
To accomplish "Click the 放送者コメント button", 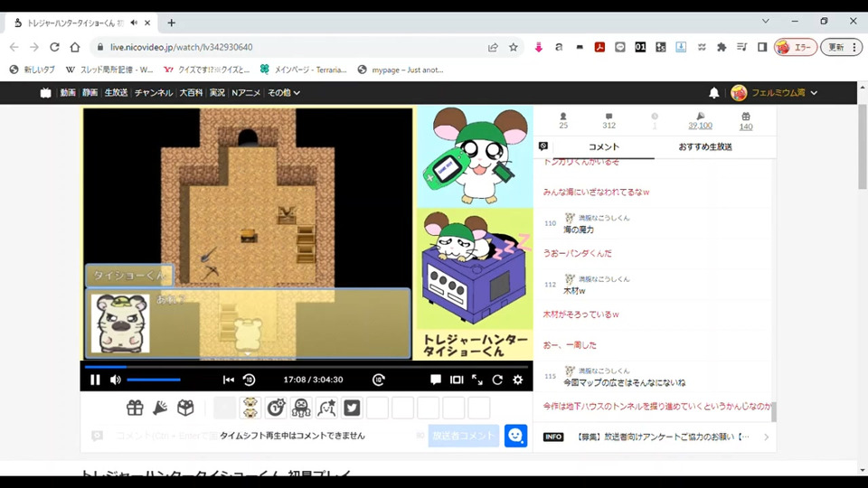I will click(463, 436).
